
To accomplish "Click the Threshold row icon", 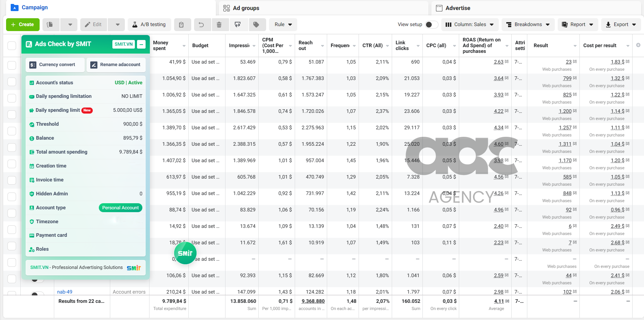I will click(x=32, y=124).
